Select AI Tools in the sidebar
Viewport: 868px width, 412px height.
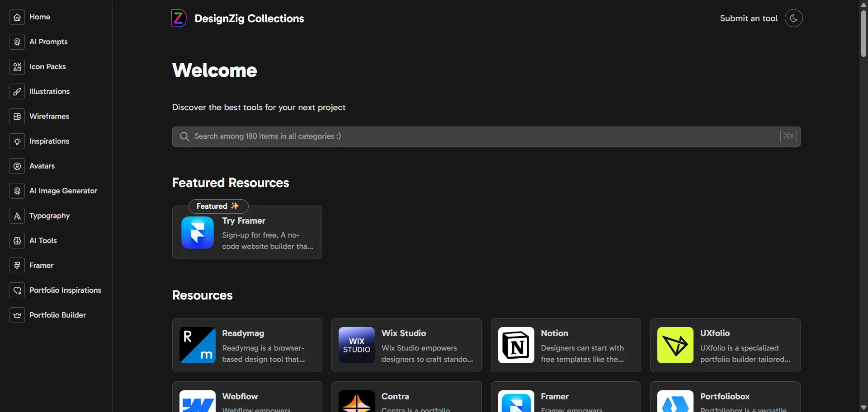pos(43,241)
